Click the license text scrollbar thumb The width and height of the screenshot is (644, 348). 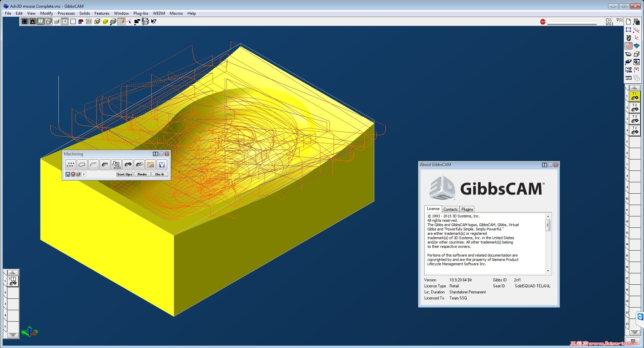coord(548,225)
